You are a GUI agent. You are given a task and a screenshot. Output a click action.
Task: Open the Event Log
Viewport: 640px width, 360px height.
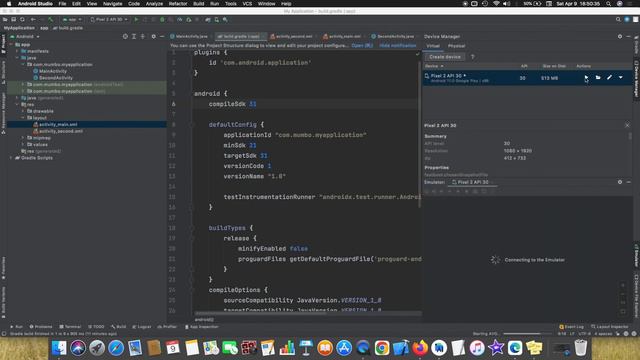click(x=571, y=327)
